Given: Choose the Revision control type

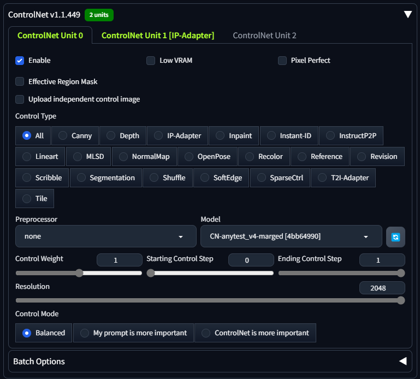Looking at the screenshot, I should [x=377, y=156].
